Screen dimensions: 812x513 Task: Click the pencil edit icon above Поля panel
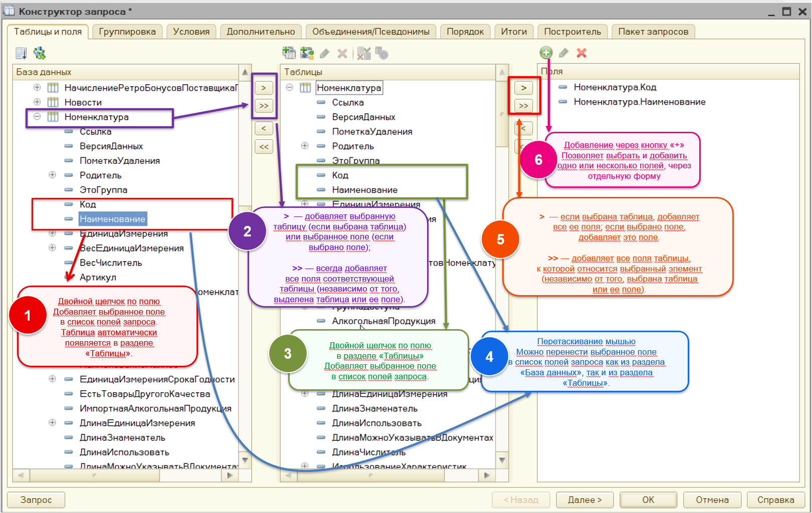564,53
